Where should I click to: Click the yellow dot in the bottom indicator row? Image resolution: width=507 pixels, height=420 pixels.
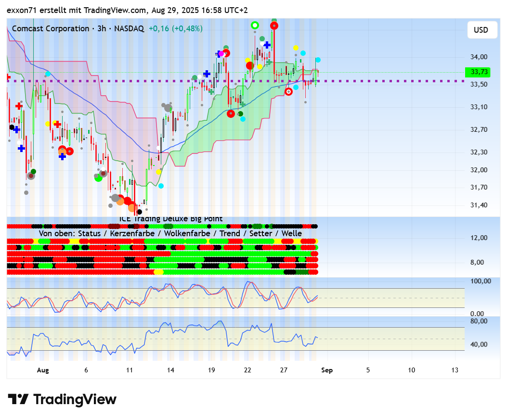pos(158,272)
